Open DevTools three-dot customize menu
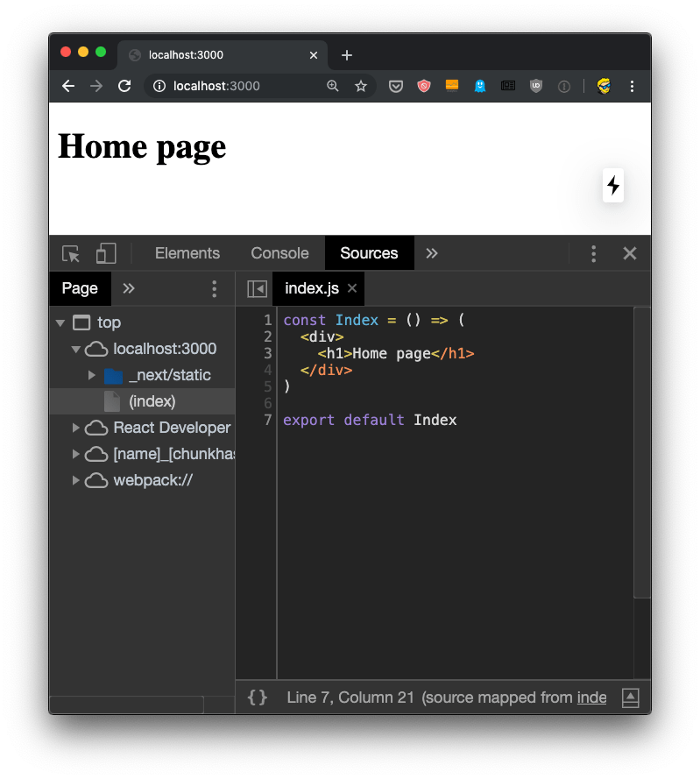 tap(593, 254)
